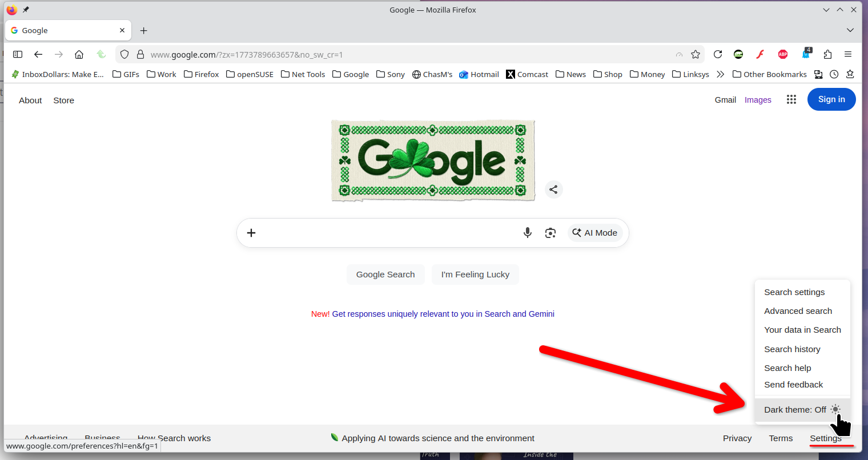Open Ghostery extension with badge 4

(x=806, y=54)
